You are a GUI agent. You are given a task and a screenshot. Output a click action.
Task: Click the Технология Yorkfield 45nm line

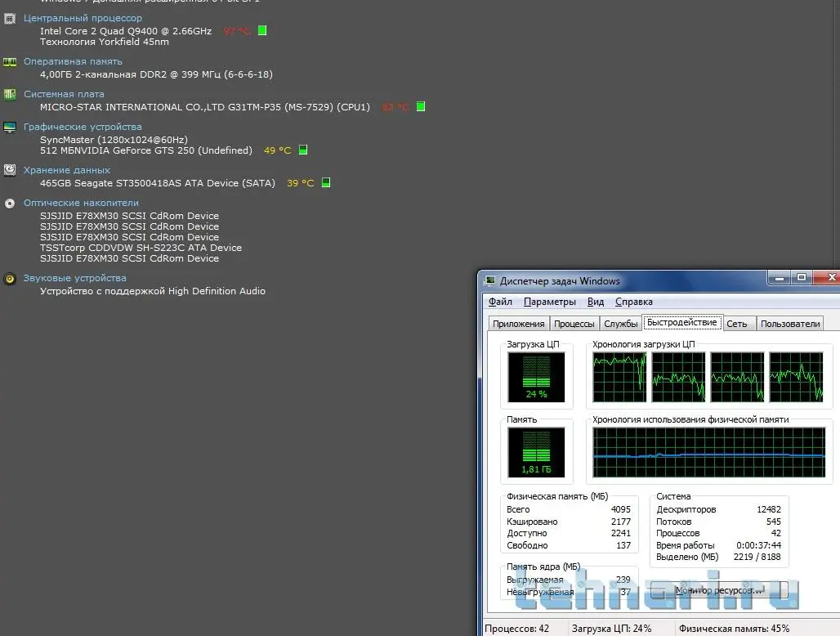[x=105, y=42]
